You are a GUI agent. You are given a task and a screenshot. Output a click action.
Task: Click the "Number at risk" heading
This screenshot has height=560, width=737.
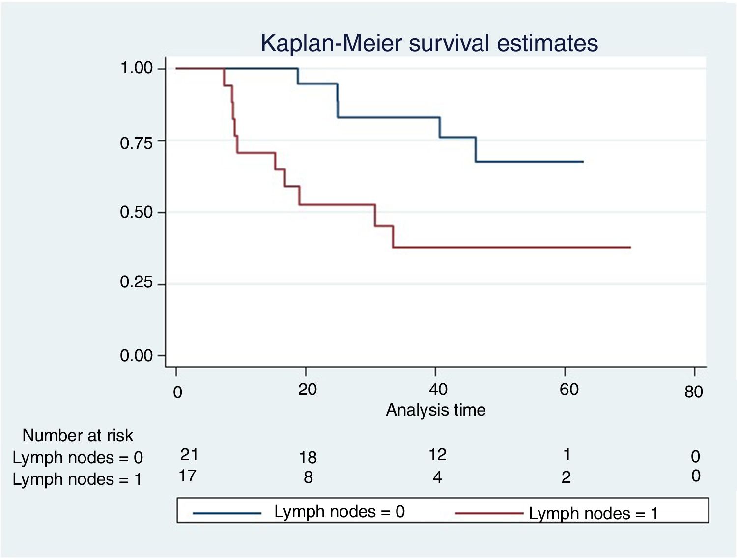(x=78, y=435)
